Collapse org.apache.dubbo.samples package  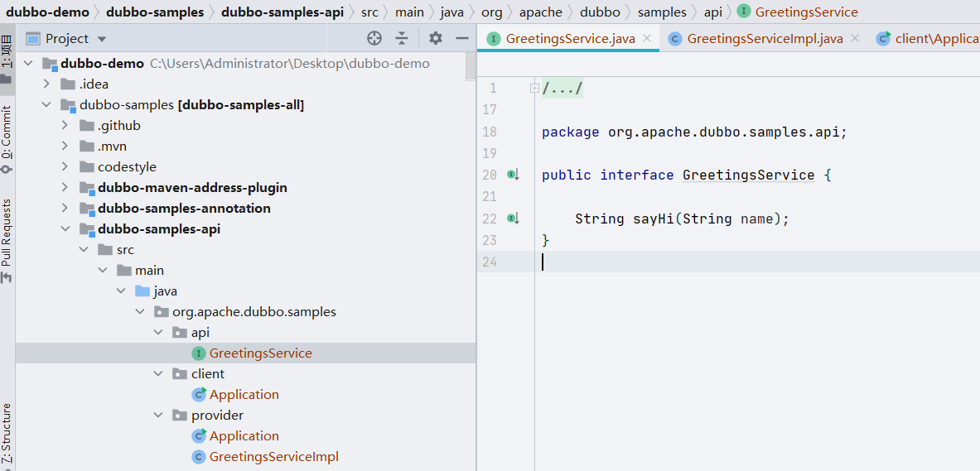click(x=141, y=312)
